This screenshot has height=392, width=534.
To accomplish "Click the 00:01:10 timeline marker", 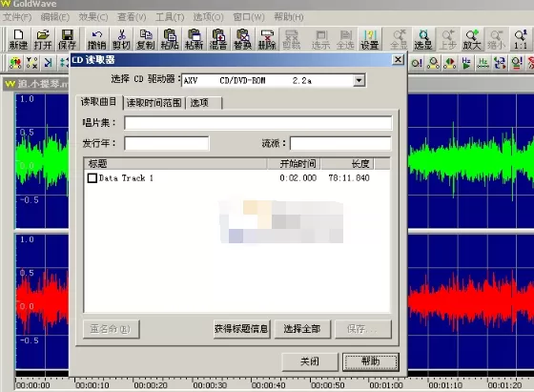I will pyautogui.click(x=445, y=385).
